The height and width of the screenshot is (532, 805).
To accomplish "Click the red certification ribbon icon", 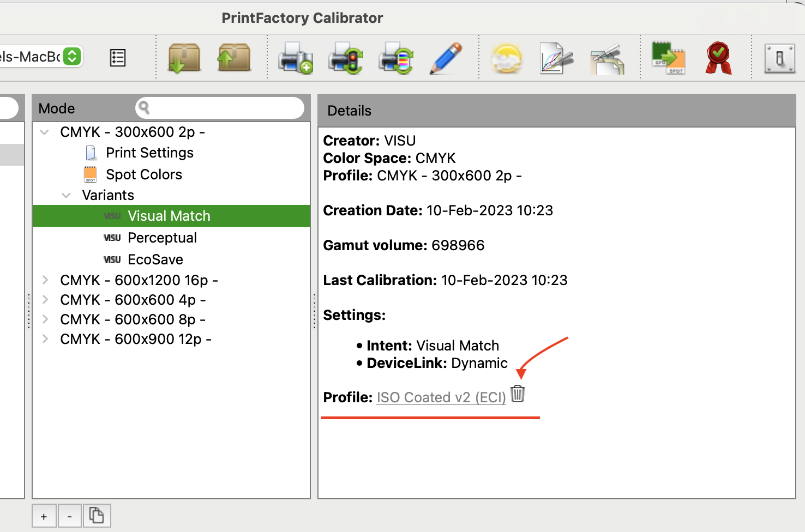I will point(718,58).
